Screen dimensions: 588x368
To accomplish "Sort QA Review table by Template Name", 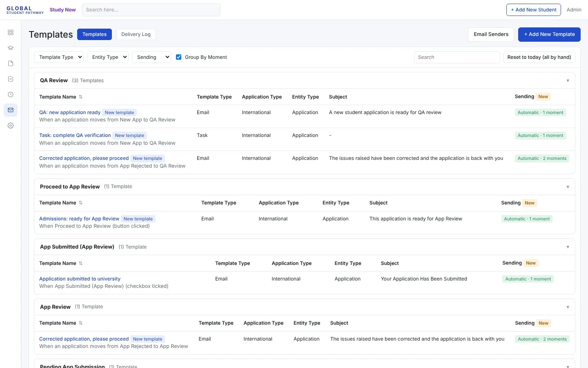I will pyautogui.click(x=80, y=97).
